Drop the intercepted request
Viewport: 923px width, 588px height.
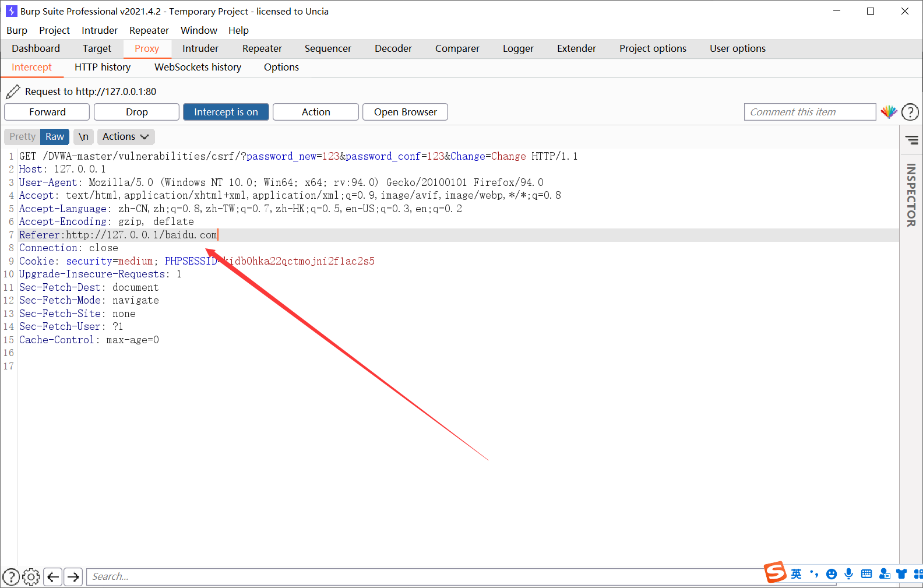point(137,112)
